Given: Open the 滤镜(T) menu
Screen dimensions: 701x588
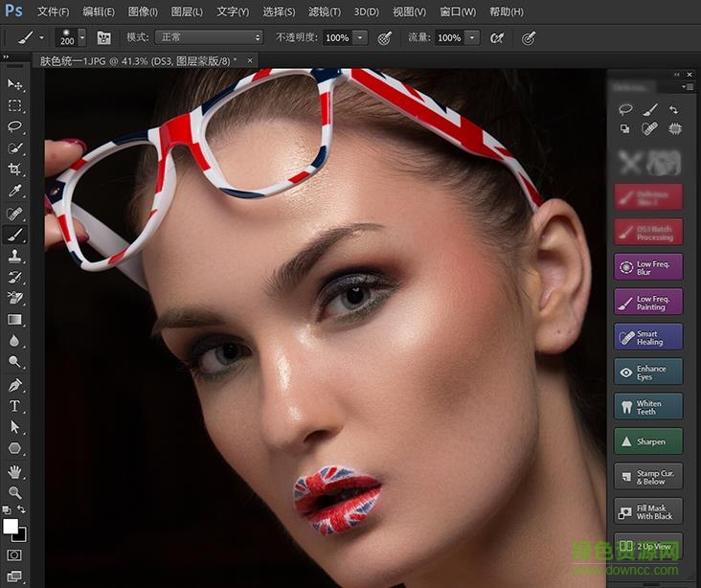Looking at the screenshot, I should pos(326,11).
